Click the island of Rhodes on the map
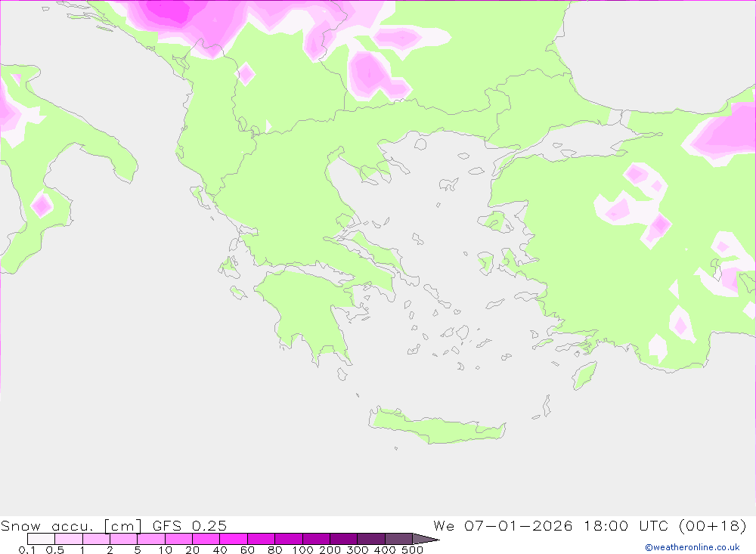Image resolution: width=756 pixels, height=554 pixels. tap(584, 376)
